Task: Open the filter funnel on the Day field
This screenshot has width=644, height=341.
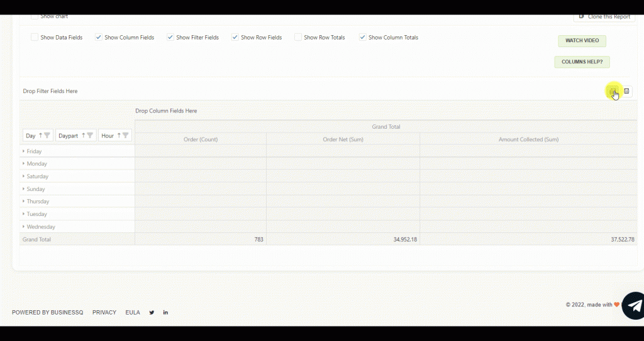Action: point(47,136)
